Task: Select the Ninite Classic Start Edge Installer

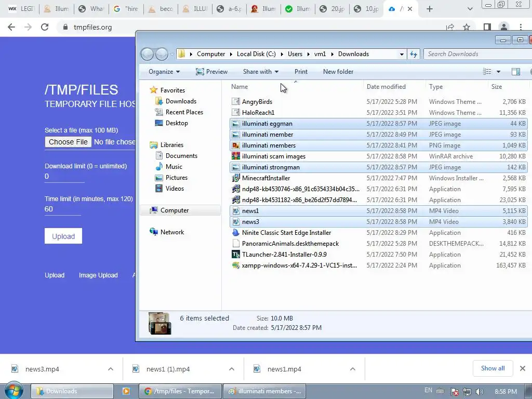Action: pos(378,233)
